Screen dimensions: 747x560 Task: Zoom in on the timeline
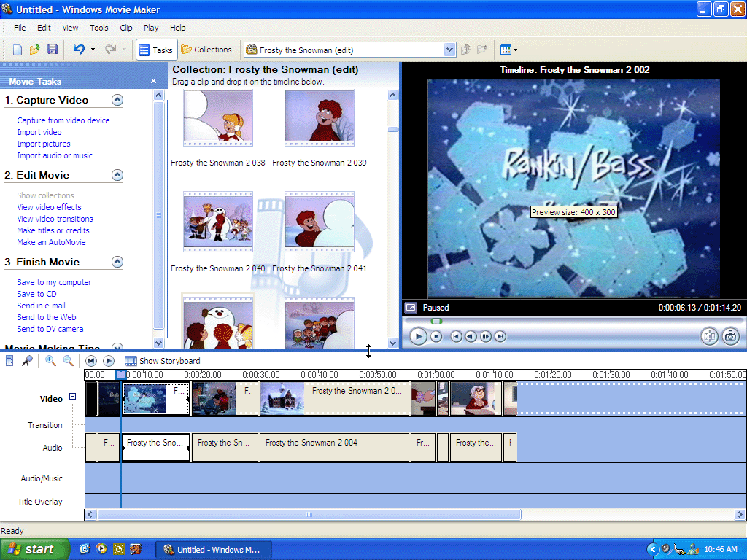click(50, 360)
